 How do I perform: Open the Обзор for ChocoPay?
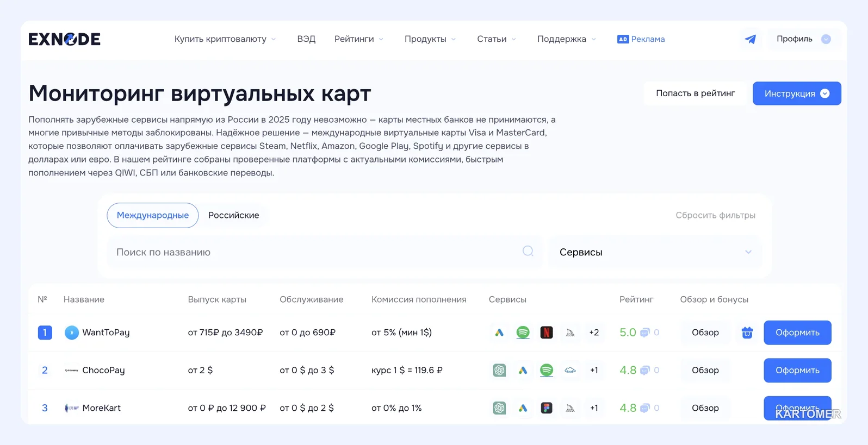pos(705,370)
